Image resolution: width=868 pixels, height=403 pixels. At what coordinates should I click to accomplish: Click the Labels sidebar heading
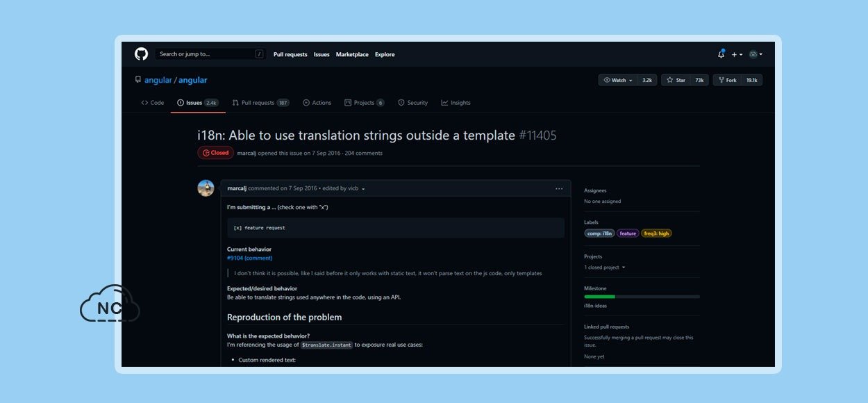[x=591, y=222]
